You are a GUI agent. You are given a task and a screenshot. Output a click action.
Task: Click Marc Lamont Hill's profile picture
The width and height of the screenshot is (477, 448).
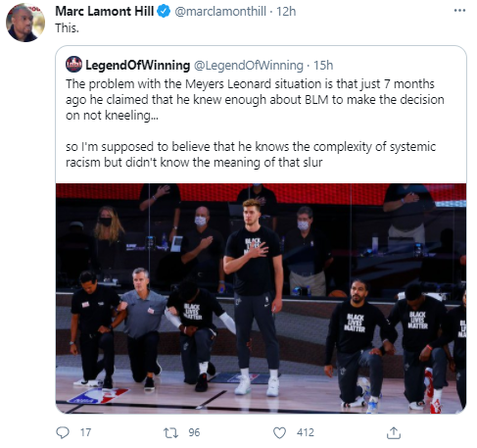tap(25, 23)
